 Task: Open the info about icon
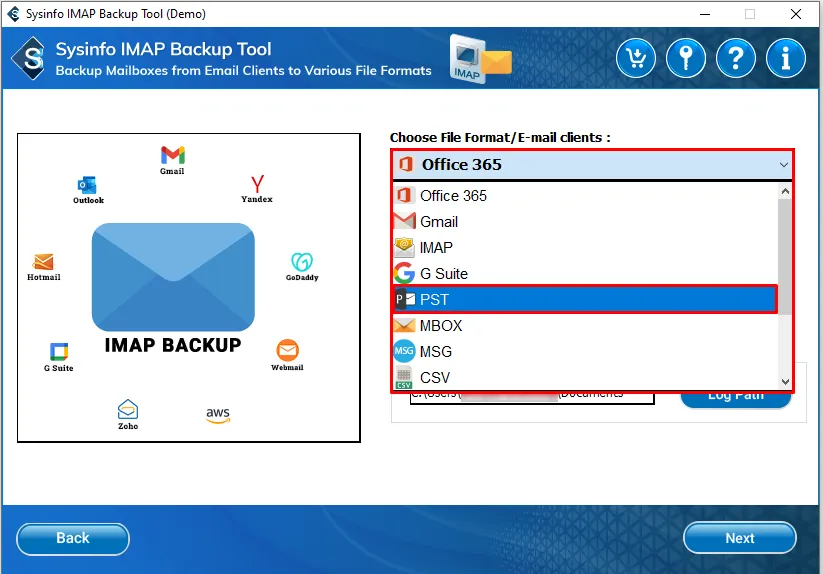(786, 58)
